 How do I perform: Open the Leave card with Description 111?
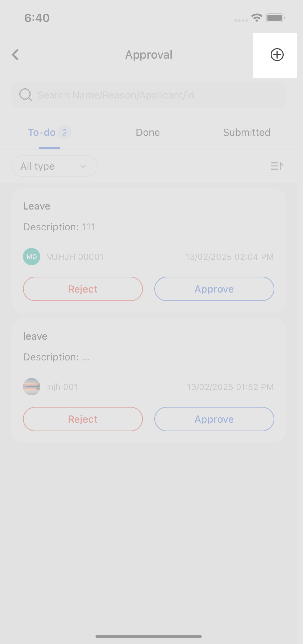pyautogui.click(x=148, y=217)
